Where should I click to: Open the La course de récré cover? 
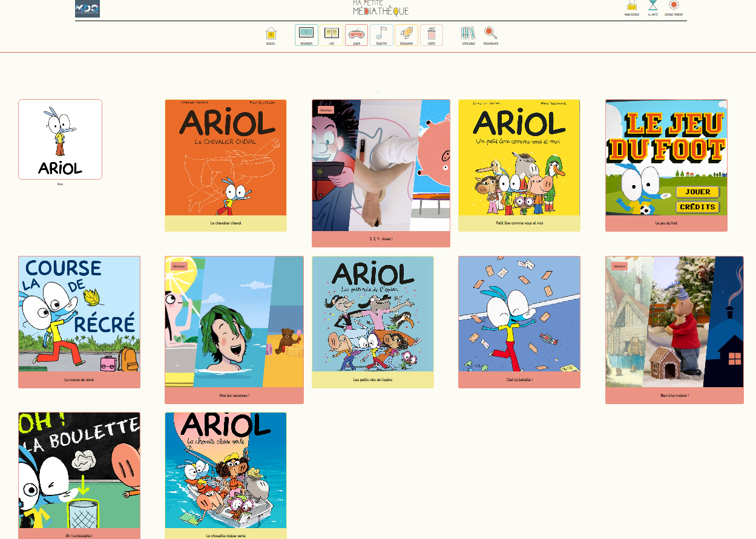(79, 314)
